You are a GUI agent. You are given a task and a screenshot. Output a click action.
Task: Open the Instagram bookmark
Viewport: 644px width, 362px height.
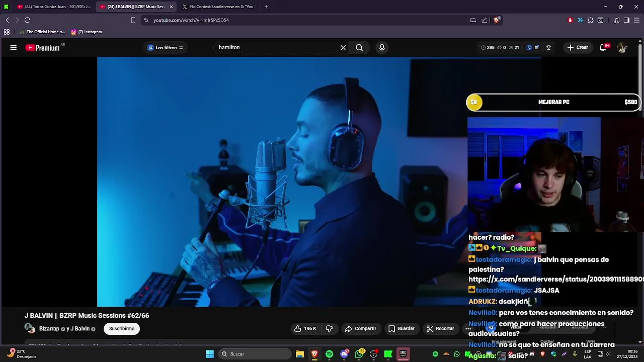click(x=87, y=32)
